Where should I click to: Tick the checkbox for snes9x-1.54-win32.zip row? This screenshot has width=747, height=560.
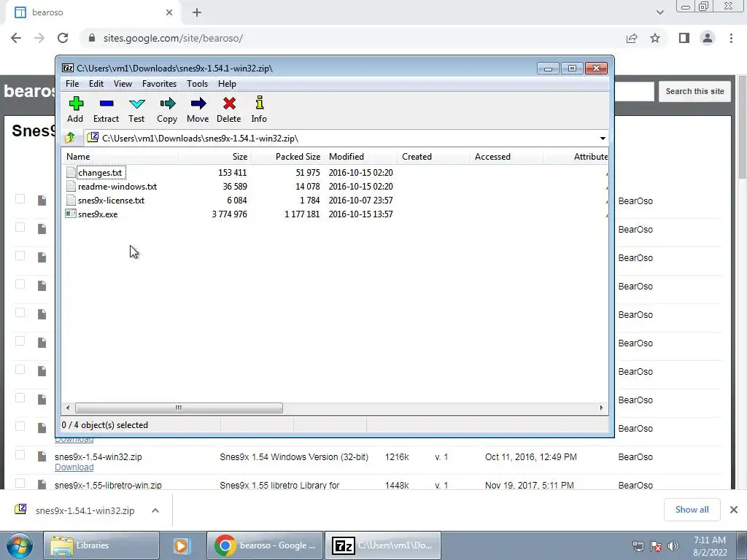[x=20, y=455]
